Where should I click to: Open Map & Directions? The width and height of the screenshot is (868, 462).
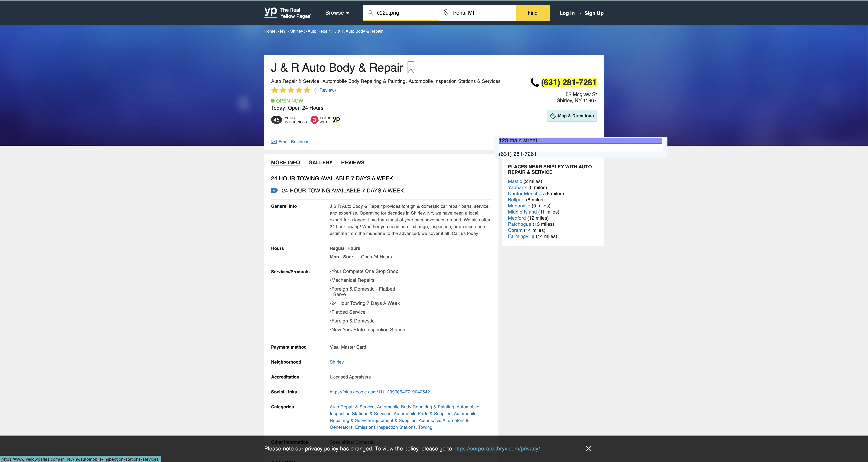(x=571, y=116)
